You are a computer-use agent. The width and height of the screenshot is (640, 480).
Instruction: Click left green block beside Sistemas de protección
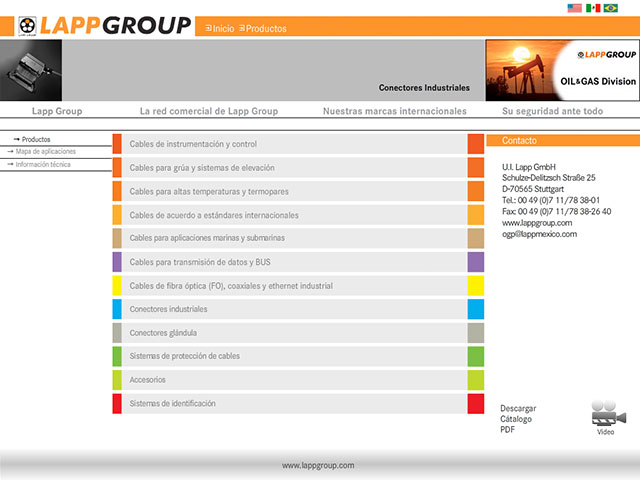point(117,356)
